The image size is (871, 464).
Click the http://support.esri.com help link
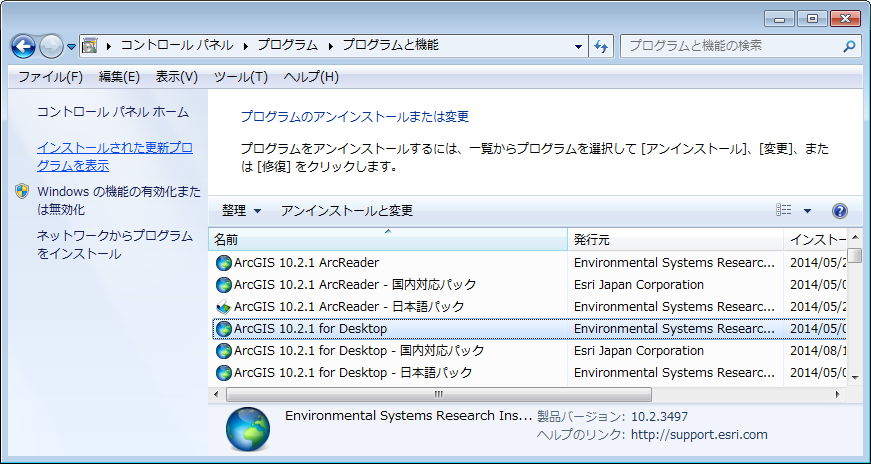[x=699, y=435]
